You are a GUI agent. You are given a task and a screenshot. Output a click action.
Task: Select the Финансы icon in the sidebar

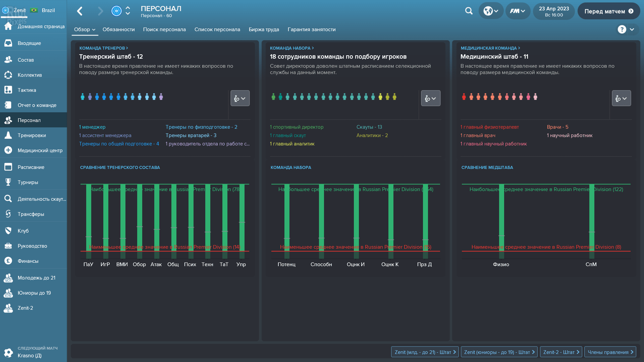click(7, 261)
